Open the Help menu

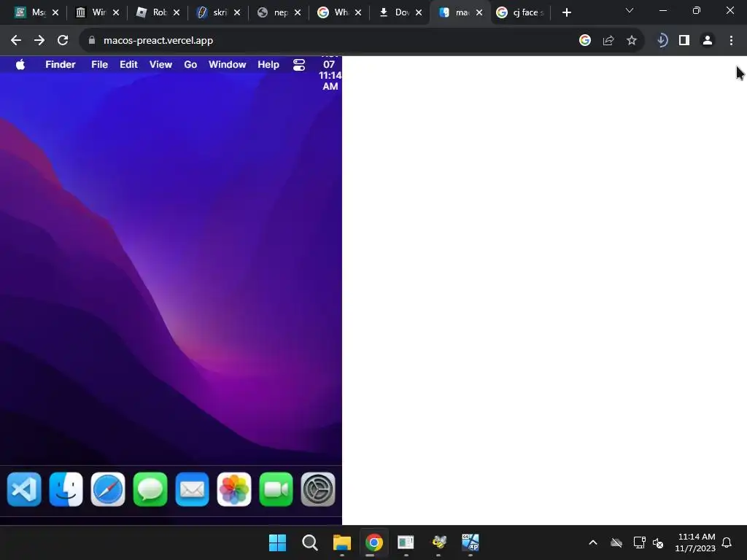(268, 65)
